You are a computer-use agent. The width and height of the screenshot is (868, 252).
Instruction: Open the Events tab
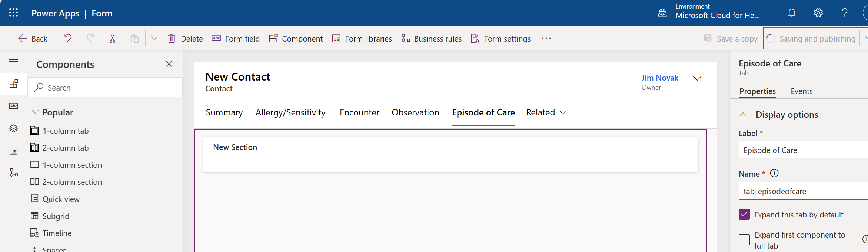click(x=801, y=91)
